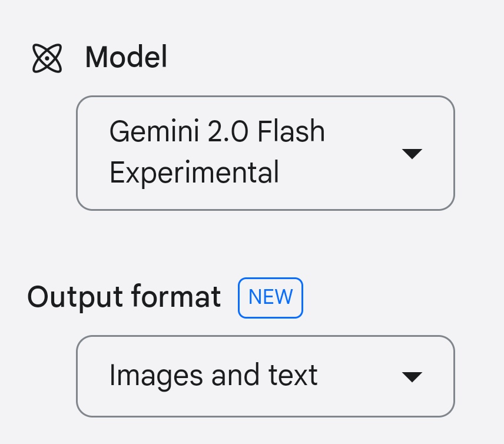504x444 pixels.
Task: Click the 'Gemini 2.0 Flash' text line
Action: tap(217, 131)
